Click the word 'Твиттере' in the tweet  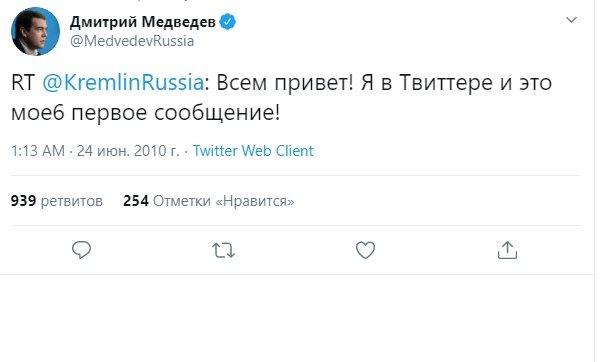pyautogui.click(x=446, y=83)
